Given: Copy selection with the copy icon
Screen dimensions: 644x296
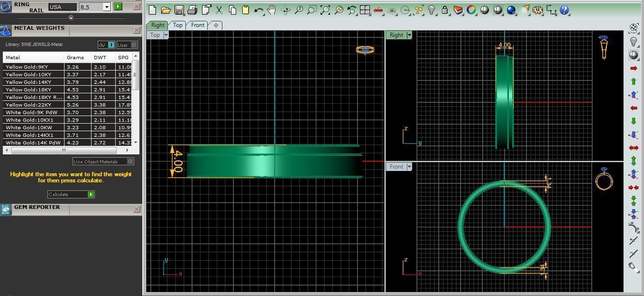Looking at the screenshot, I should (x=232, y=9).
